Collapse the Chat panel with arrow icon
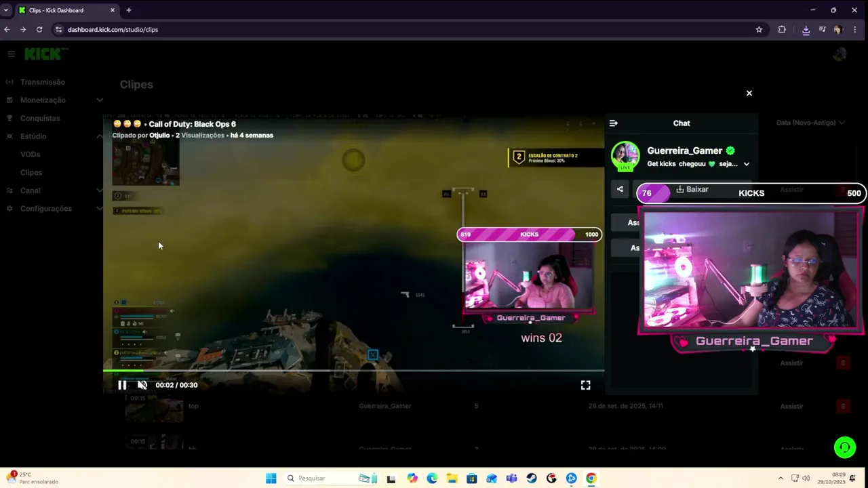 (x=614, y=123)
